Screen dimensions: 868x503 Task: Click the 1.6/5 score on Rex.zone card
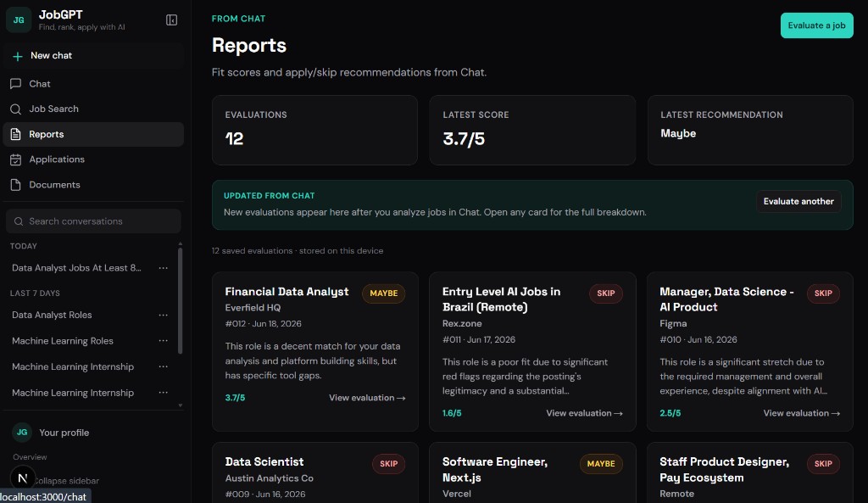coord(452,413)
